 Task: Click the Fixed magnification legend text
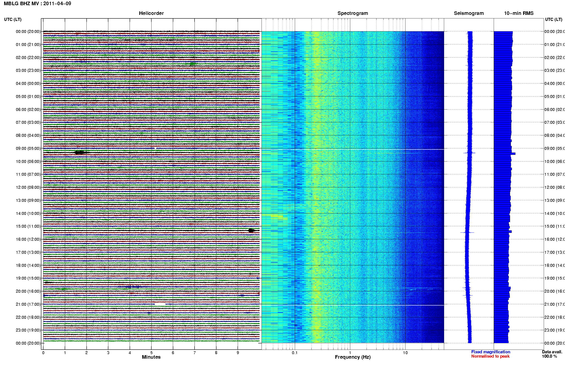pyautogui.click(x=491, y=352)
